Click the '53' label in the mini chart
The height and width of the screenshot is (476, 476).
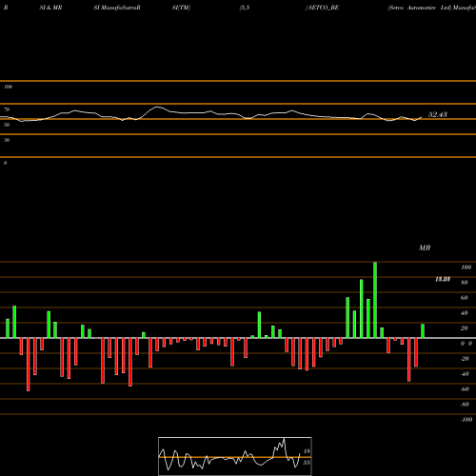coord(307,463)
